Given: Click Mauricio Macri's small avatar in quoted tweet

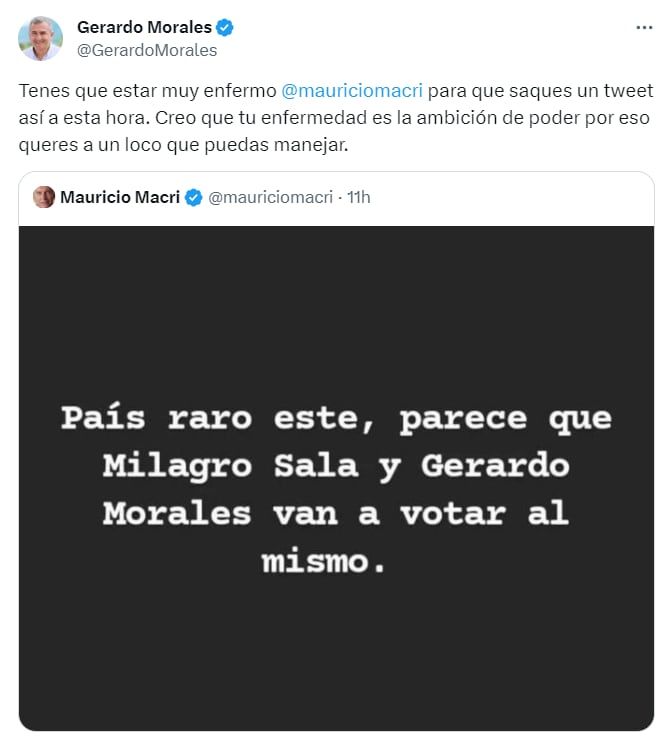Looking at the screenshot, I should [44, 197].
